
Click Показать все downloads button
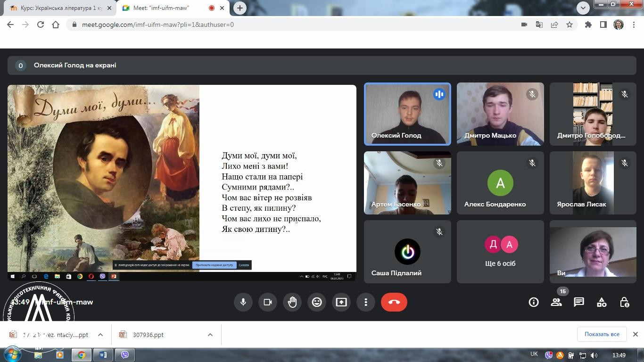602,334
